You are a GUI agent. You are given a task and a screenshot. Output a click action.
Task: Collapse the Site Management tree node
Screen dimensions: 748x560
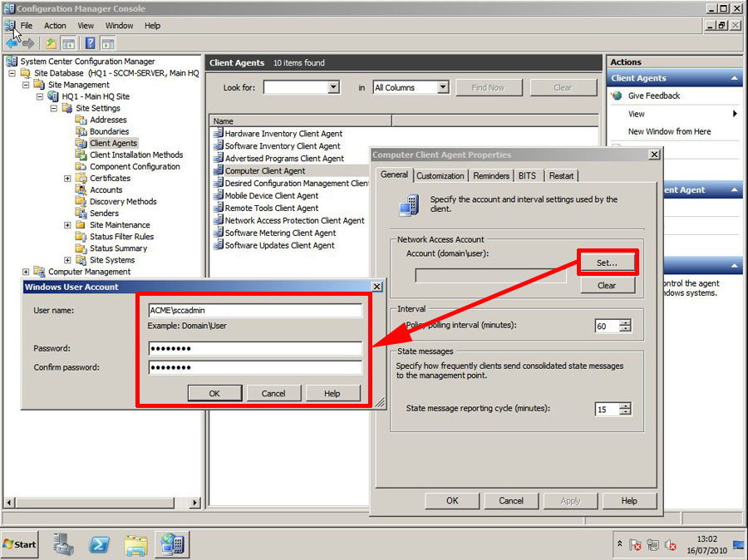tap(26, 85)
